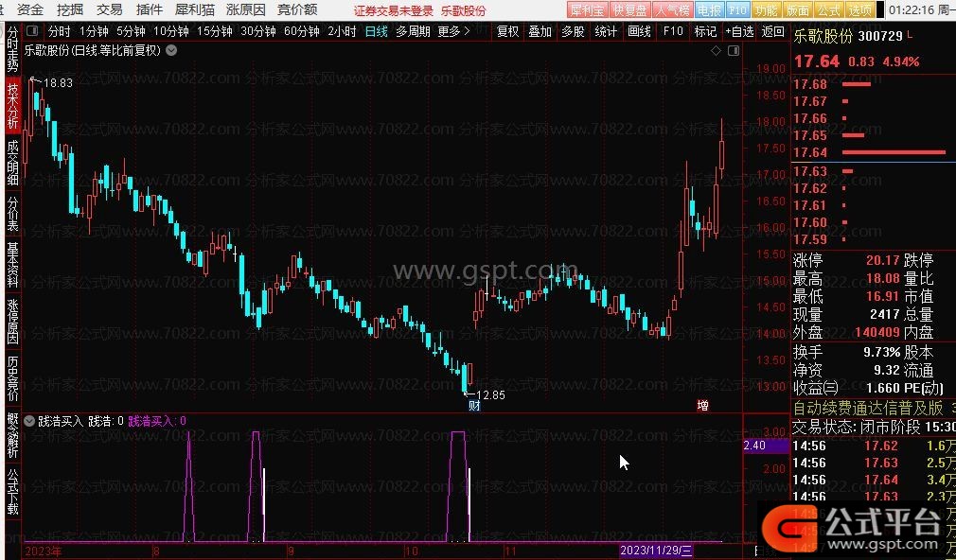Switch to the 多周期 view
956x560 pixels.
click(x=413, y=31)
